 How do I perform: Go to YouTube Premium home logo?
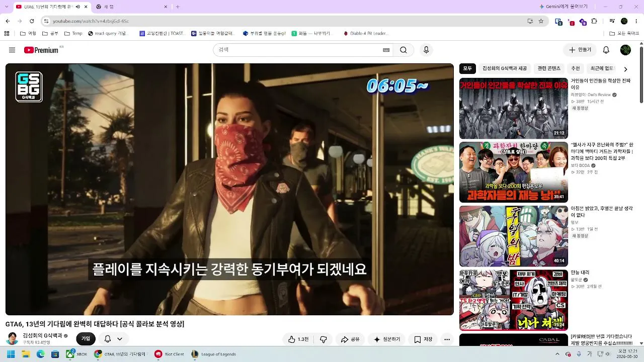pyautogui.click(x=41, y=50)
